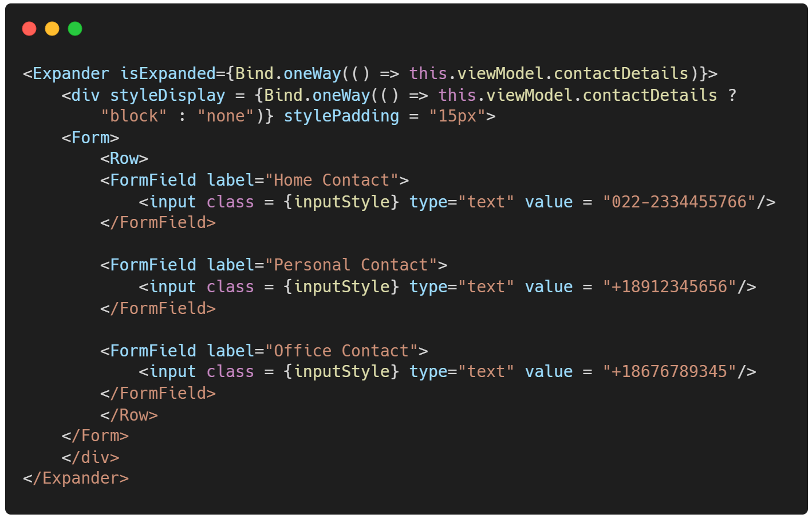This screenshot has width=812, height=518.
Task: Click the yellow minimize window dot
Action: (52, 29)
